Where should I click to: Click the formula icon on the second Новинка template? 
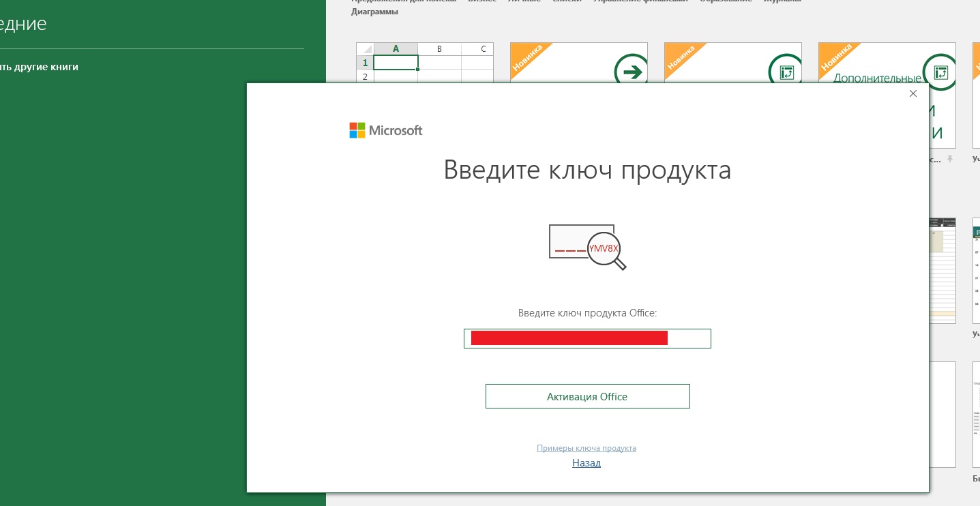click(x=786, y=71)
